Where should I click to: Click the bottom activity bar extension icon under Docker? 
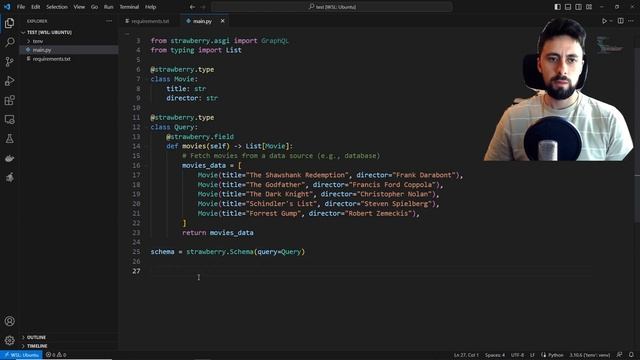click(x=9, y=177)
